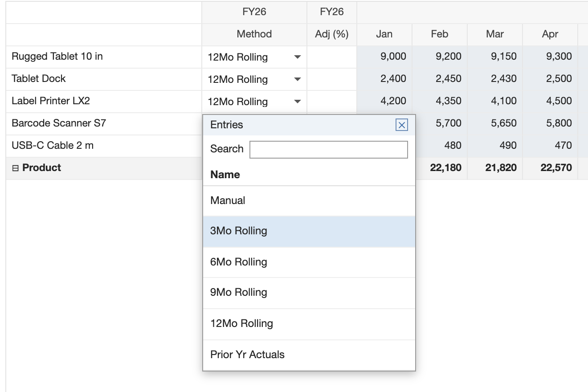Select the 9Mo Rolling entry
588x392 pixels.
[309, 293]
